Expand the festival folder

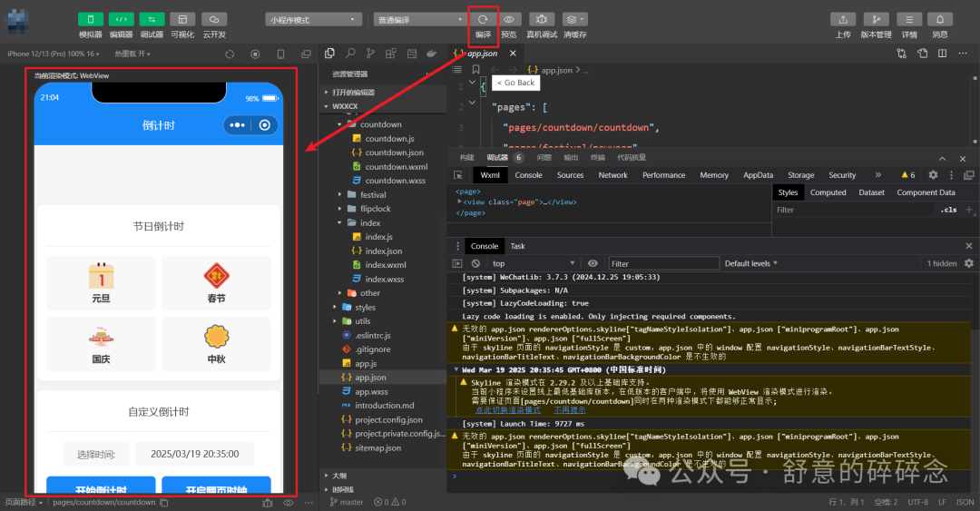coord(373,194)
